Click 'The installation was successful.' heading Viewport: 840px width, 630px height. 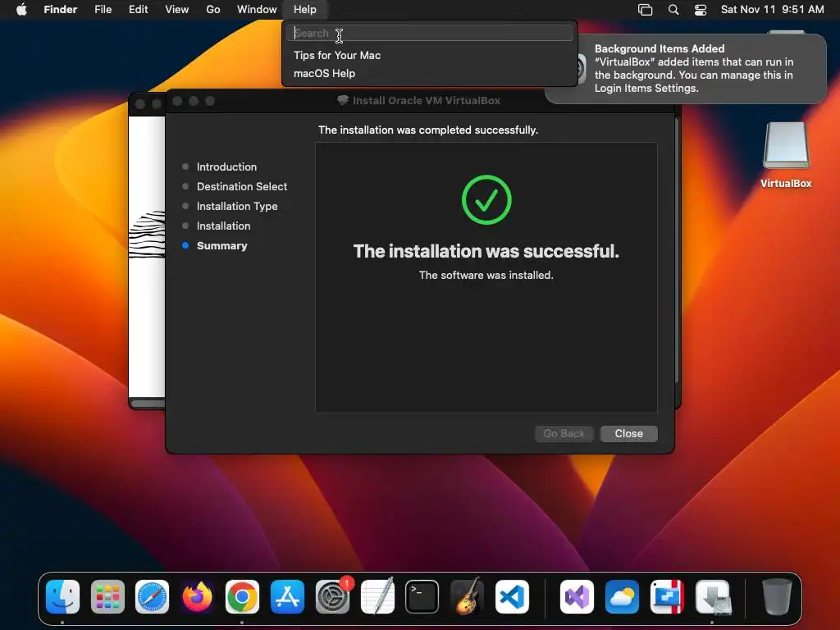(486, 251)
